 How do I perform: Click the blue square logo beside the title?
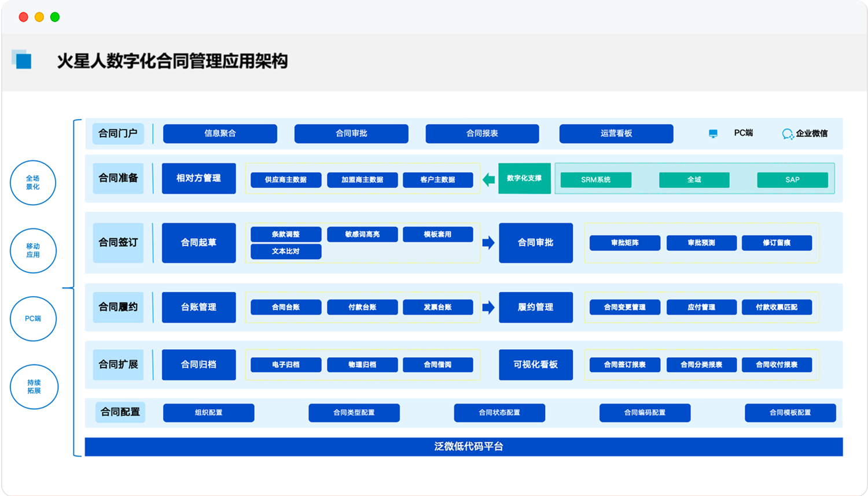tap(22, 59)
